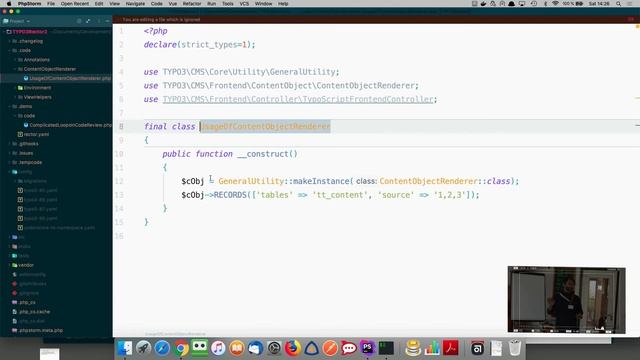Open the Books app in dock
This screenshot has width=640, height=360.
tap(237, 348)
